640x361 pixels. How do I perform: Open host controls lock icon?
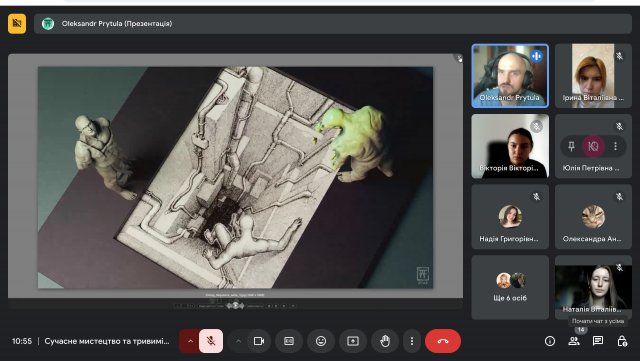(622, 341)
